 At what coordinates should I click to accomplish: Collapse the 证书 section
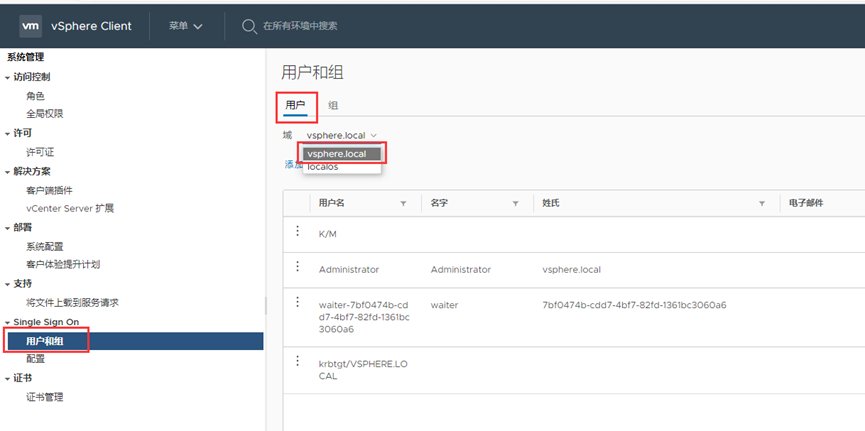7,379
